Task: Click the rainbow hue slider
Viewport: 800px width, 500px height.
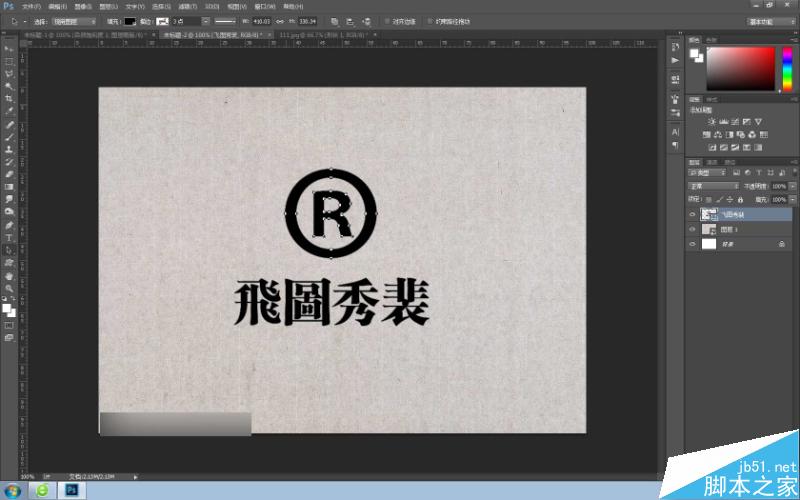Action: tap(787, 69)
